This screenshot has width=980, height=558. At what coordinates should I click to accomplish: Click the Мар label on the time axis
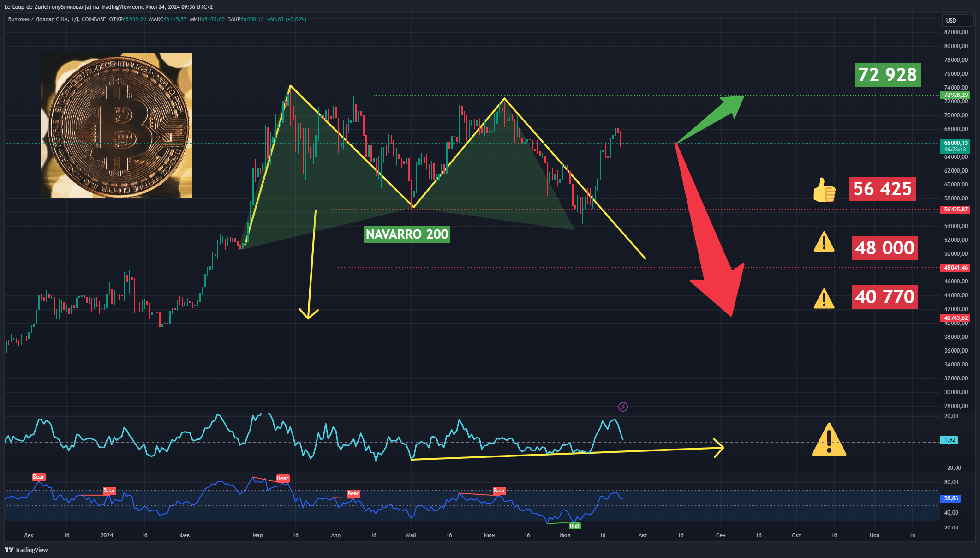pyautogui.click(x=257, y=535)
